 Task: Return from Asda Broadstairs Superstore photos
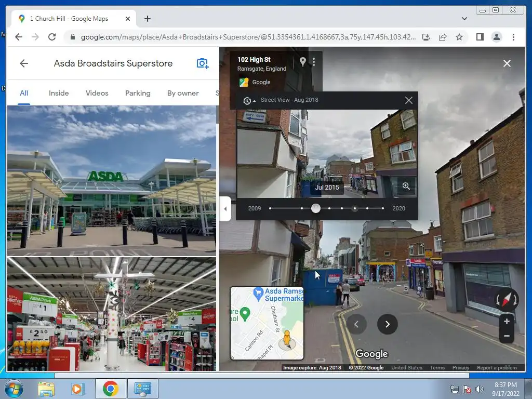[24, 63]
